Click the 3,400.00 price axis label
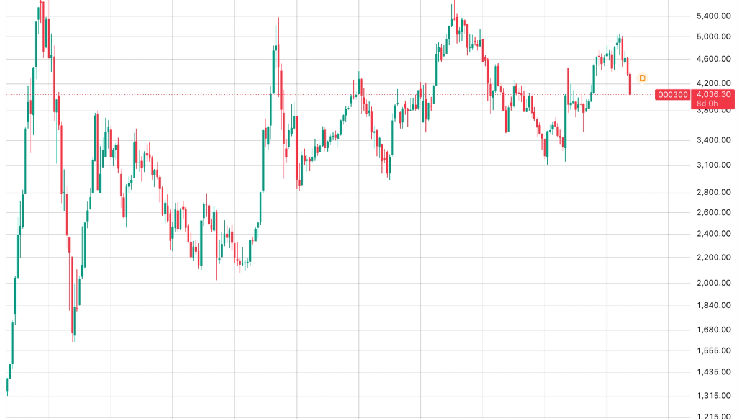The height and width of the screenshot is (419, 745). point(713,140)
